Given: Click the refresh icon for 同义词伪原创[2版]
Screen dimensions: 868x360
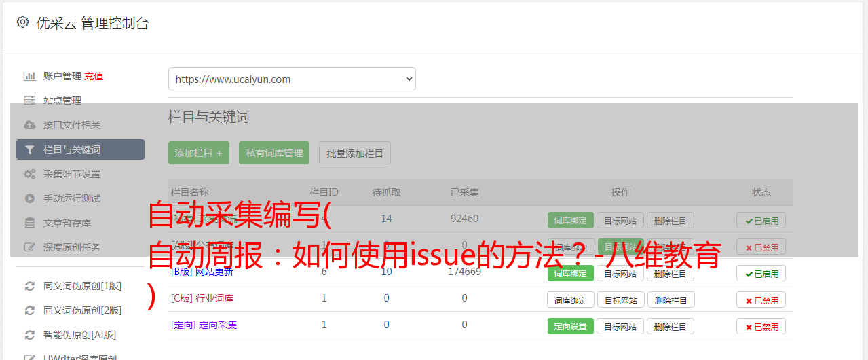Looking at the screenshot, I should (x=29, y=310).
